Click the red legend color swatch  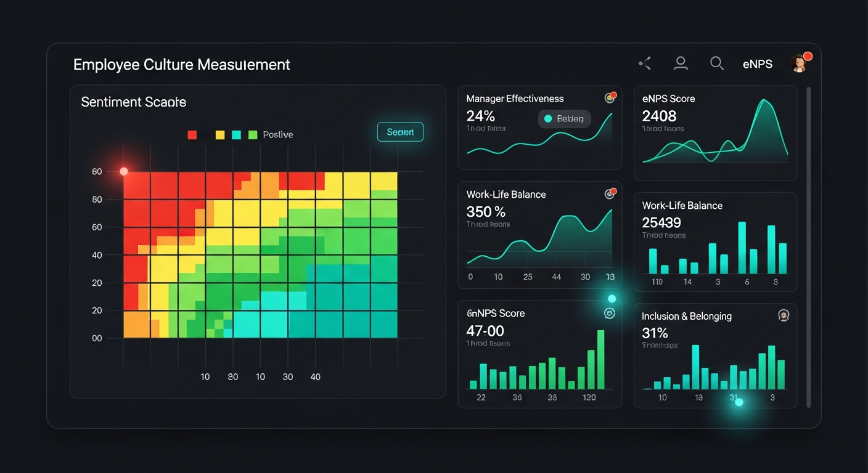point(192,134)
